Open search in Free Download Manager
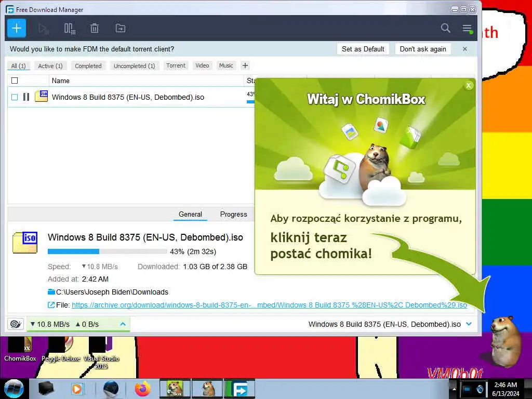The image size is (532, 399). tap(445, 28)
